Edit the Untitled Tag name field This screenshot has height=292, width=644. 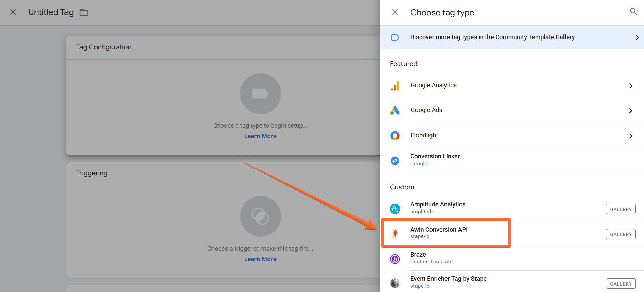(51, 12)
